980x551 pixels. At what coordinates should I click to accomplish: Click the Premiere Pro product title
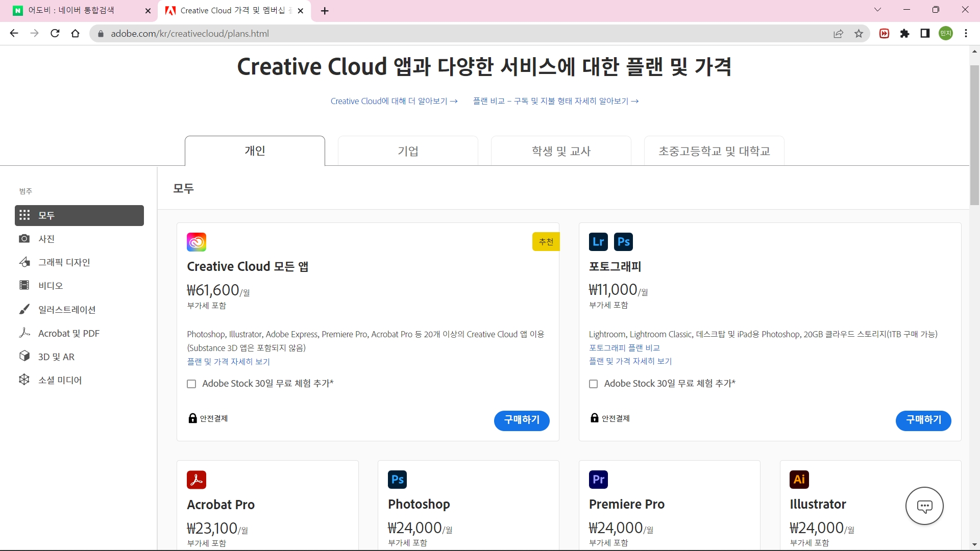coord(626,504)
